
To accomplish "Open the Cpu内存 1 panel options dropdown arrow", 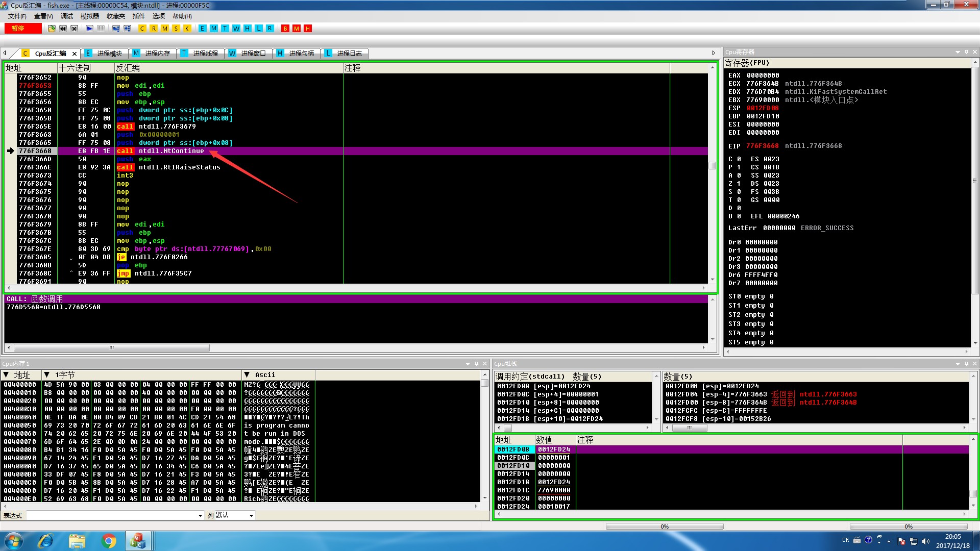I will point(468,364).
